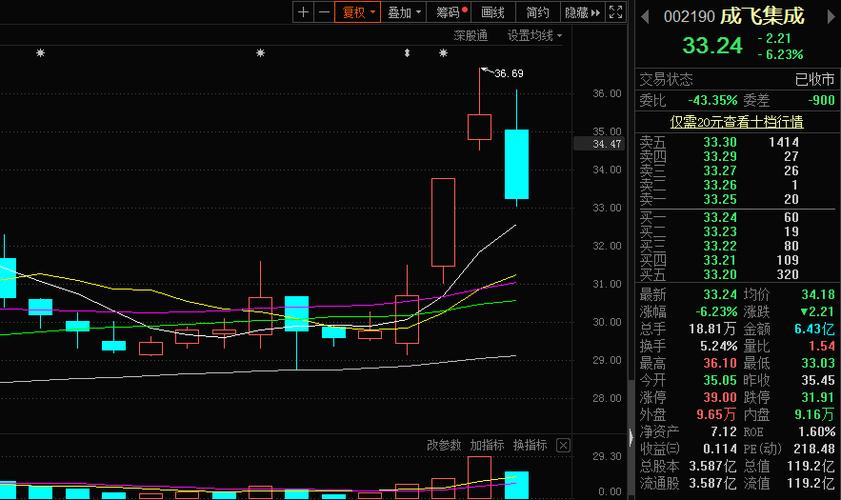Click the 最高 value 36.10
The width and height of the screenshot is (841, 500).
[x=720, y=363]
